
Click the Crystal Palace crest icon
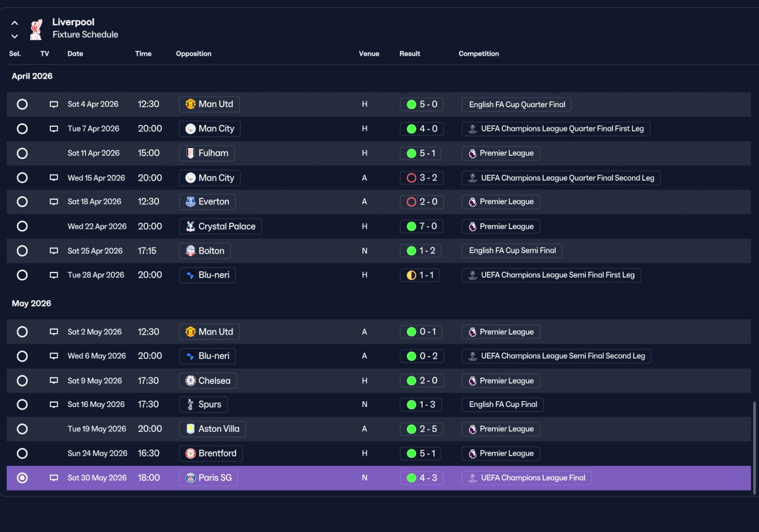pos(190,226)
